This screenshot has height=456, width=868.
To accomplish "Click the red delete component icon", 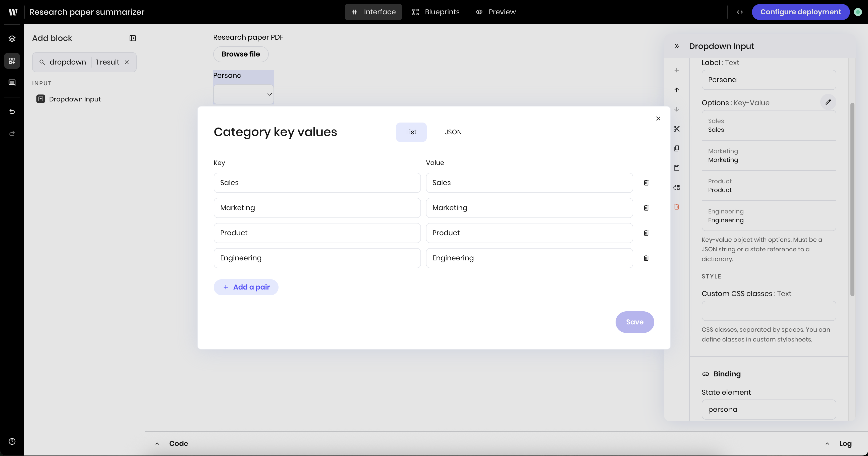I will pos(676,207).
